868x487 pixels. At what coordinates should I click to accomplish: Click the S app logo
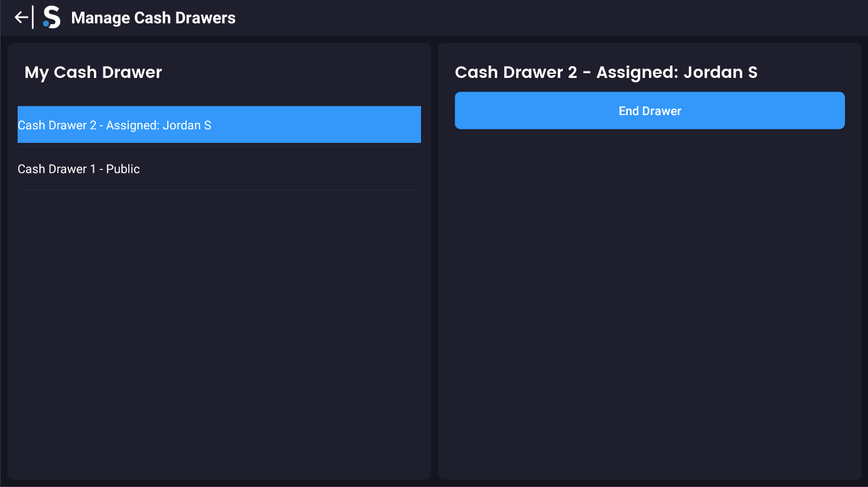coord(52,18)
